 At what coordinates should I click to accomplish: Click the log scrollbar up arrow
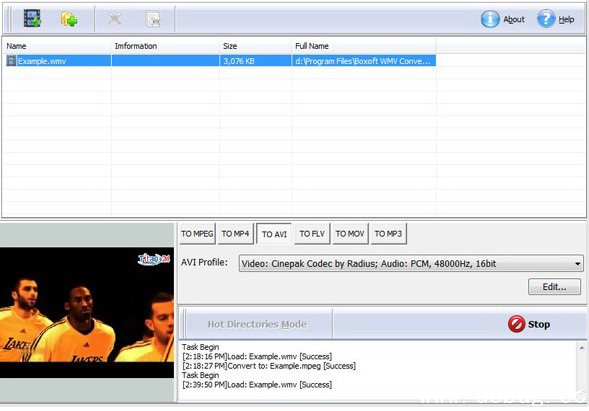pyautogui.click(x=581, y=348)
